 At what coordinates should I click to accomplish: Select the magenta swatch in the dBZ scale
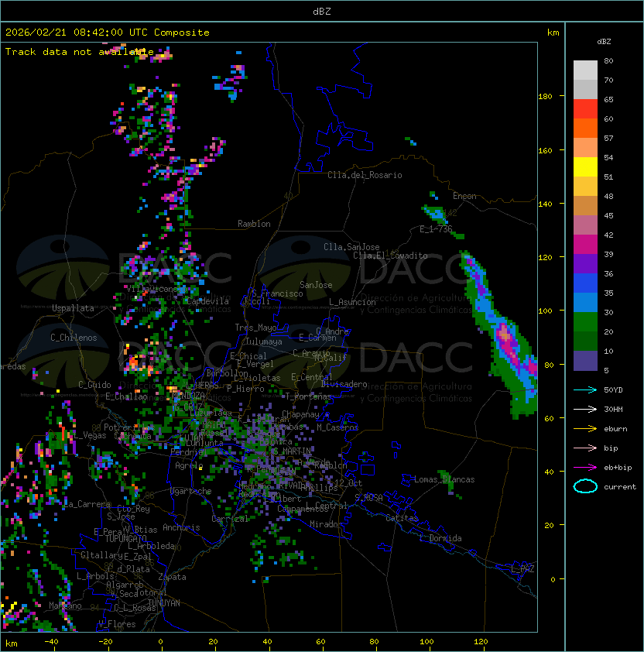pyautogui.click(x=585, y=245)
